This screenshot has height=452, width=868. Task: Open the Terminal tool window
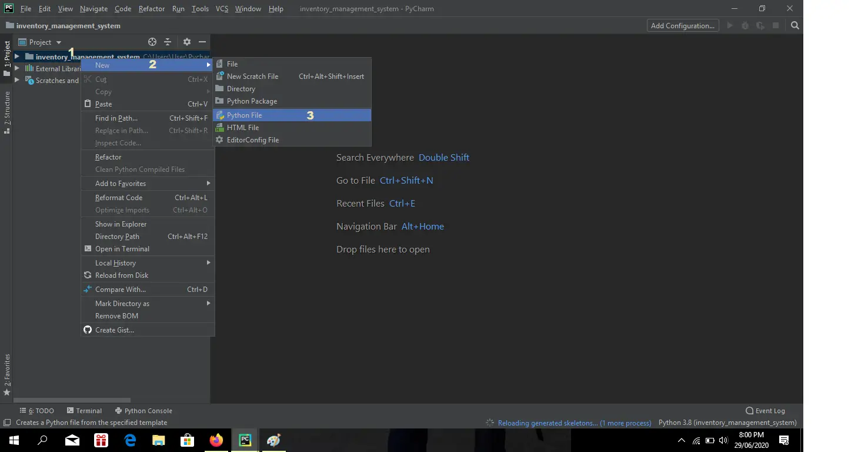[x=84, y=410]
